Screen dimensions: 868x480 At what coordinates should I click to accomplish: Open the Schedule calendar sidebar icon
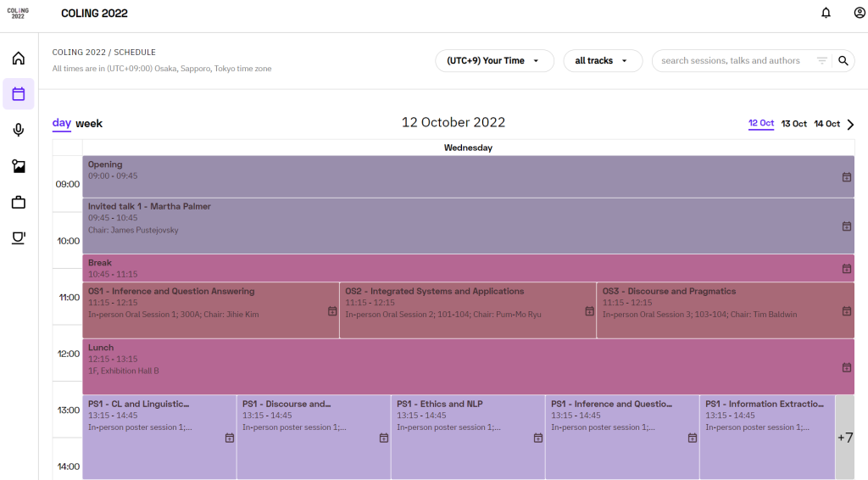click(19, 93)
